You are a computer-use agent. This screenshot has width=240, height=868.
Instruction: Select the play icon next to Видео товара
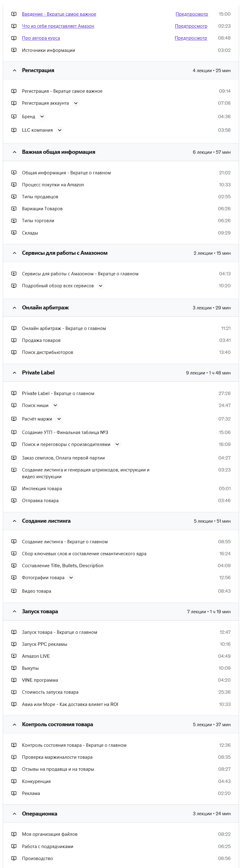tap(14, 591)
